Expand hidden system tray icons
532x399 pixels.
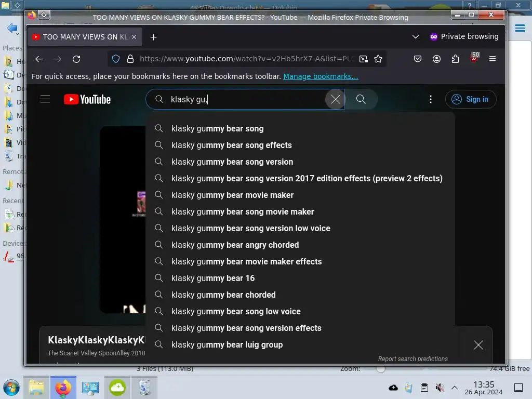click(x=455, y=388)
